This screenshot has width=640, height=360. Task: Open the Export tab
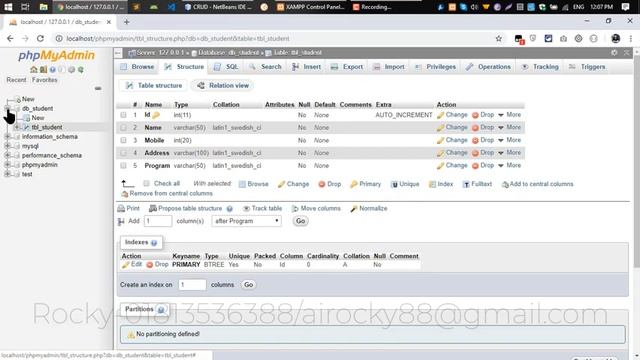point(347,67)
